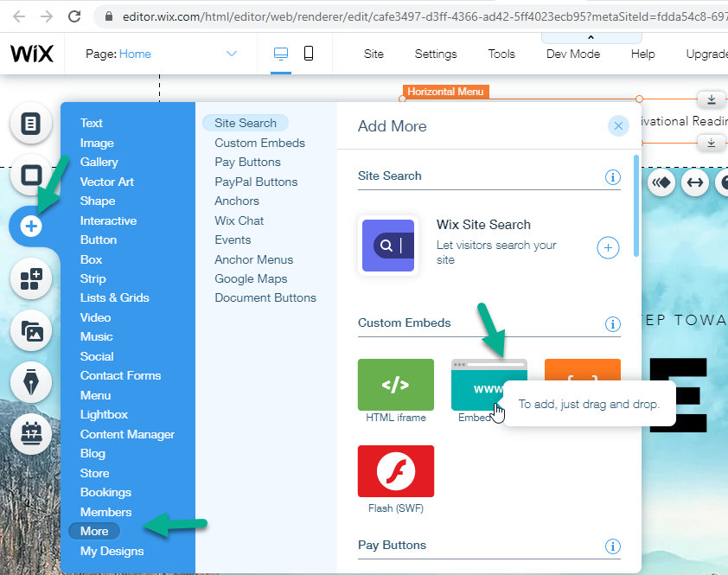This screenshot has height=575, width=728.
Task: Open the Menus & Pages sidebar icon
Action: [30, 124]
